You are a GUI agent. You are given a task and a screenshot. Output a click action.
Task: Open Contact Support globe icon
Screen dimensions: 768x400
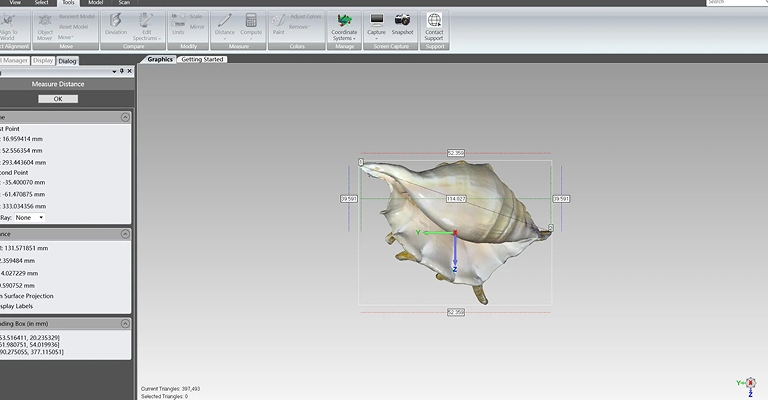coord(434,24)
